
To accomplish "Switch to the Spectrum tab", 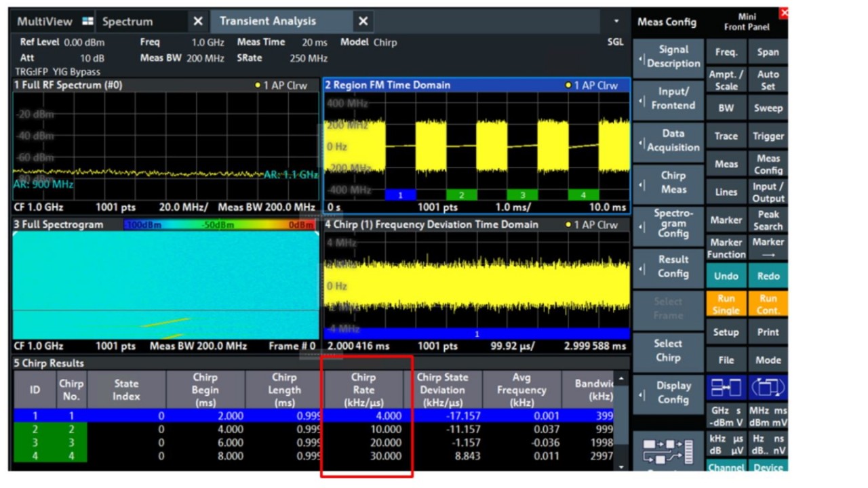I will [x=127, y=21].
